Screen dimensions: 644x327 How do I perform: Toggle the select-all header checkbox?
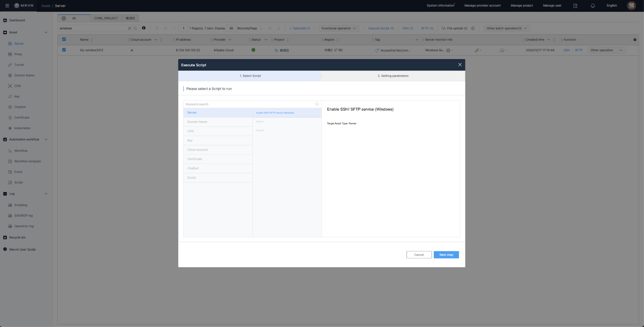[64, 39]
